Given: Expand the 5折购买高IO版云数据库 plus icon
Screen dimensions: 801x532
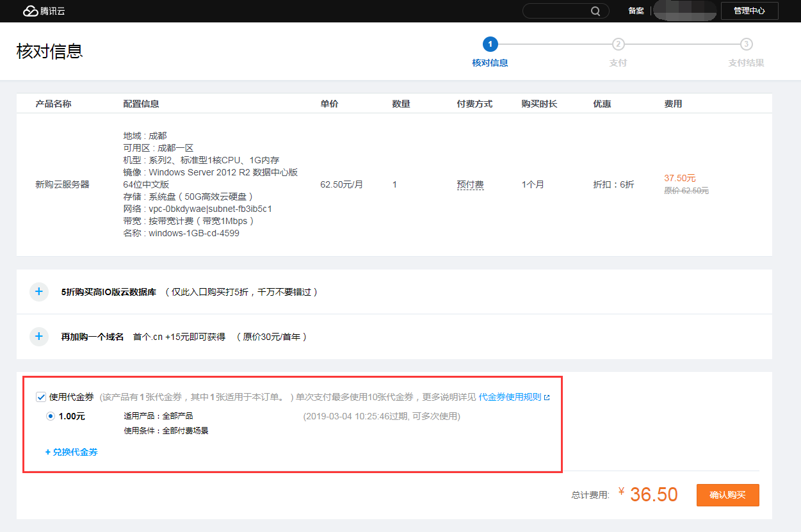Looking at the screenshot, I should (x=39, y=292).
